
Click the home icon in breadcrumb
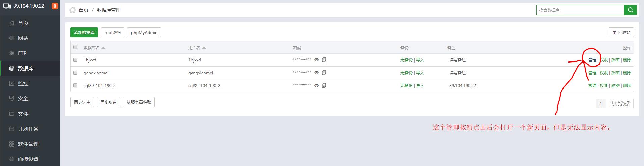coord(72,10)
